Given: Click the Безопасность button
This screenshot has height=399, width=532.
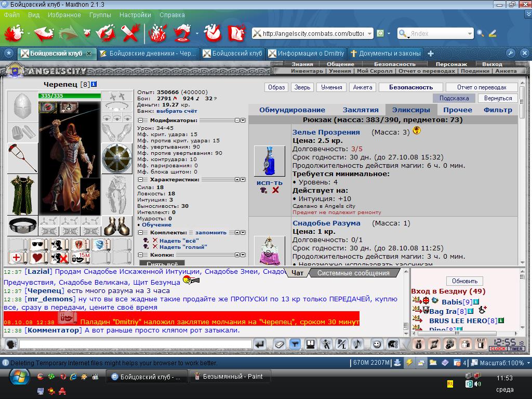Looking at the screenshot, I should click(411, 87).
